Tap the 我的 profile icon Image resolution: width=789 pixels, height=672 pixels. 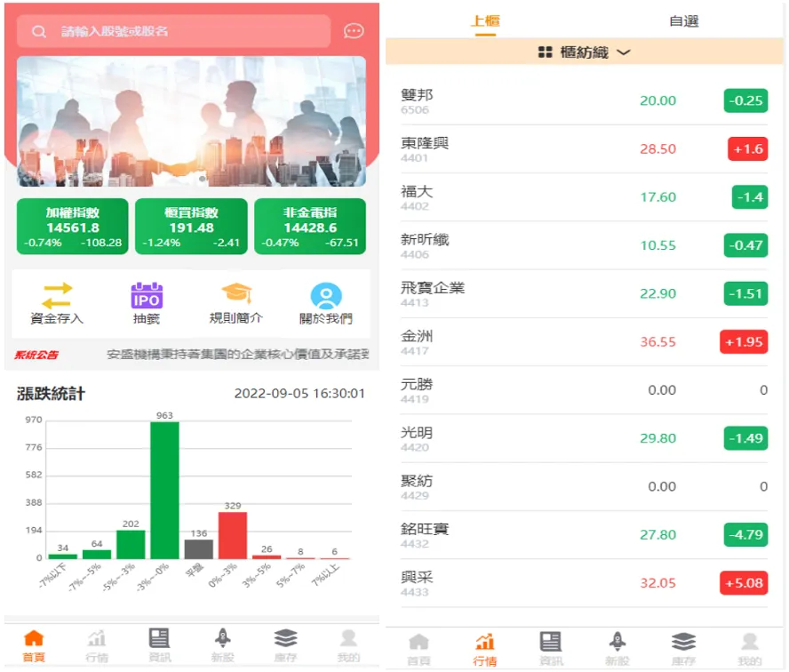click(348, 638)
